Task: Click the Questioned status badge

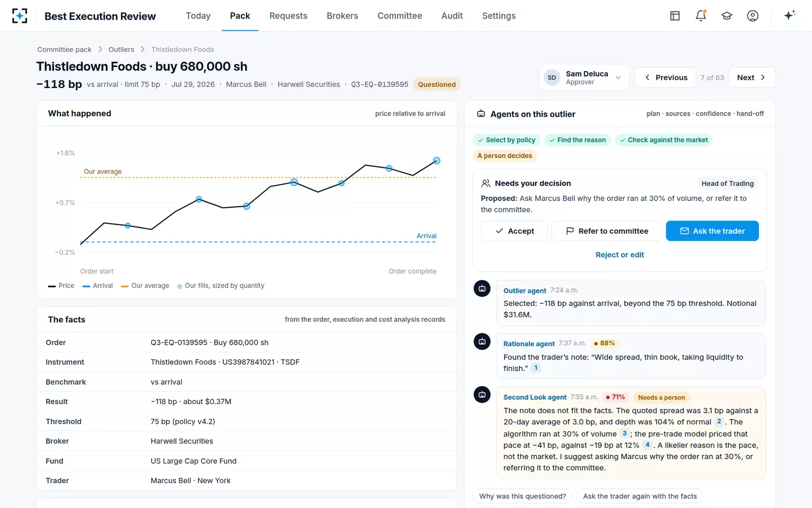Action: pos(437,85)
